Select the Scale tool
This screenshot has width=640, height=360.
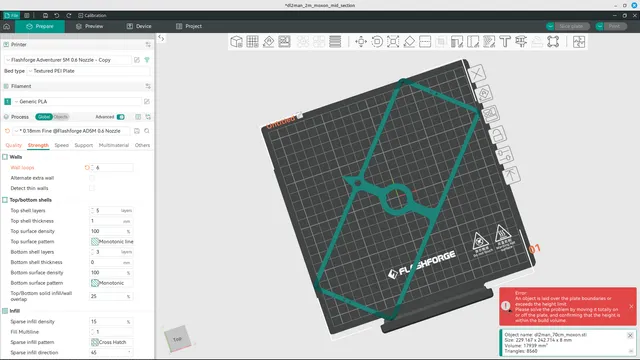point(393,42)
